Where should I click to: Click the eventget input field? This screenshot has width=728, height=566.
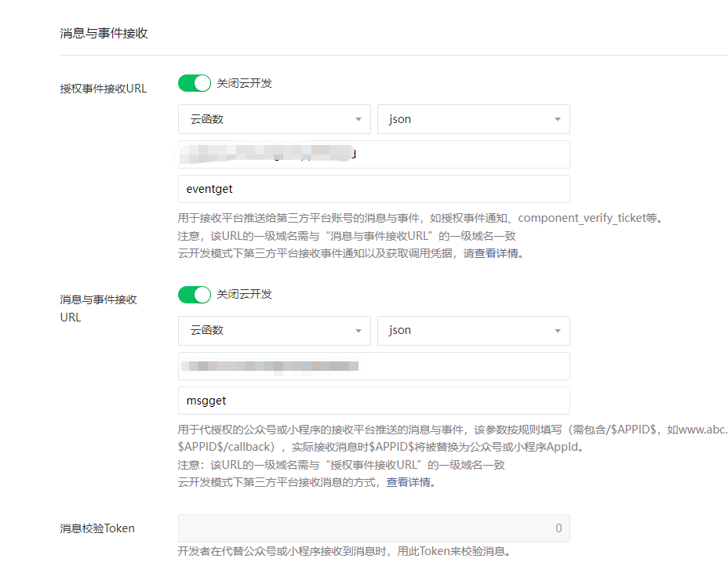373,189
